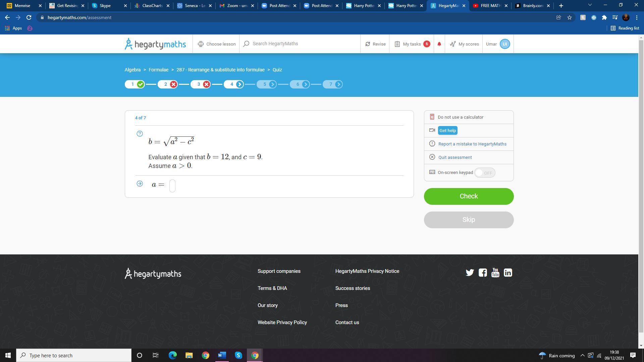Go to question 5 step

coord(267,84)
